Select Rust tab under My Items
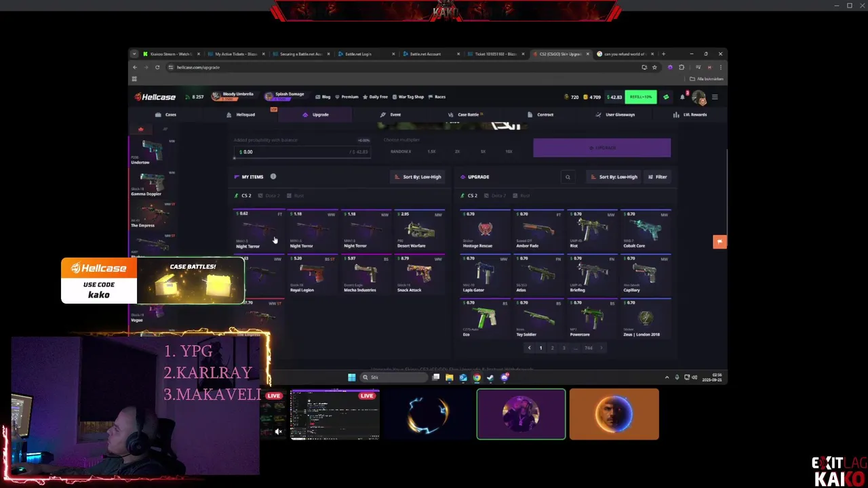This screenshot has width=868, height=488. pyautogui.click(x=297, y=196)
